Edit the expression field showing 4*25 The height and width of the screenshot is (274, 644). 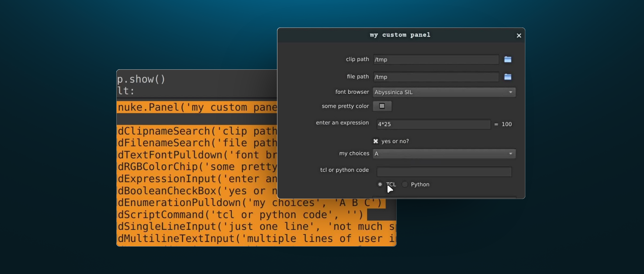coord(433,124)
